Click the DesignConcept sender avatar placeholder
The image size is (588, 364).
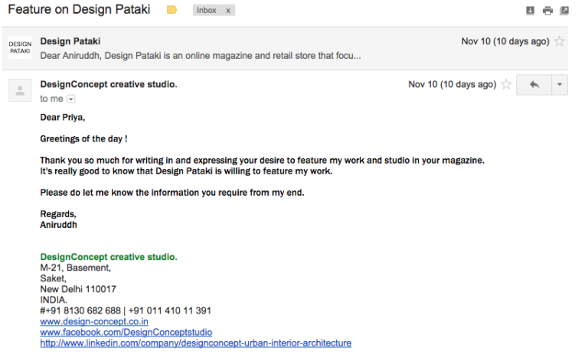pyautogui.click(x=20, y=90)
